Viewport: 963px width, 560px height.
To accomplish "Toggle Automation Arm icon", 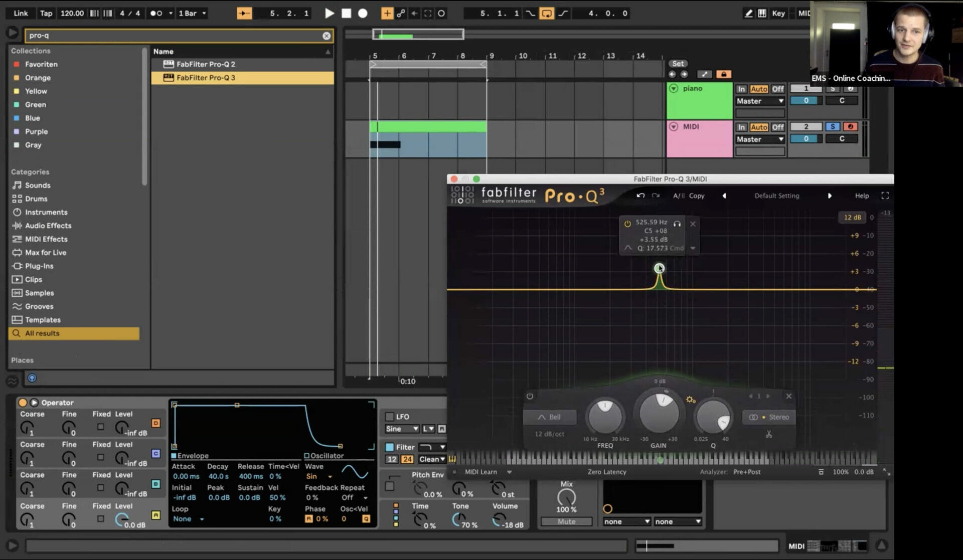I will click(x=401, y=14).
